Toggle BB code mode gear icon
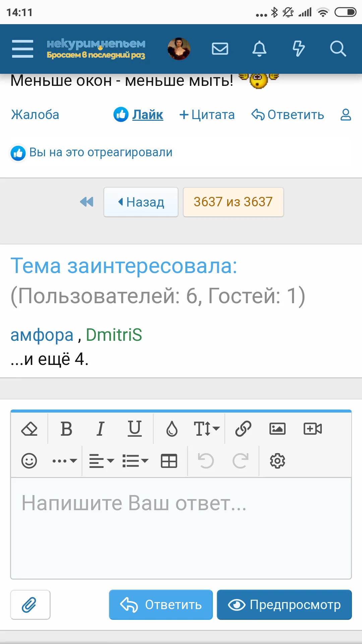This screenshot has height=644, width=362. 278,461
